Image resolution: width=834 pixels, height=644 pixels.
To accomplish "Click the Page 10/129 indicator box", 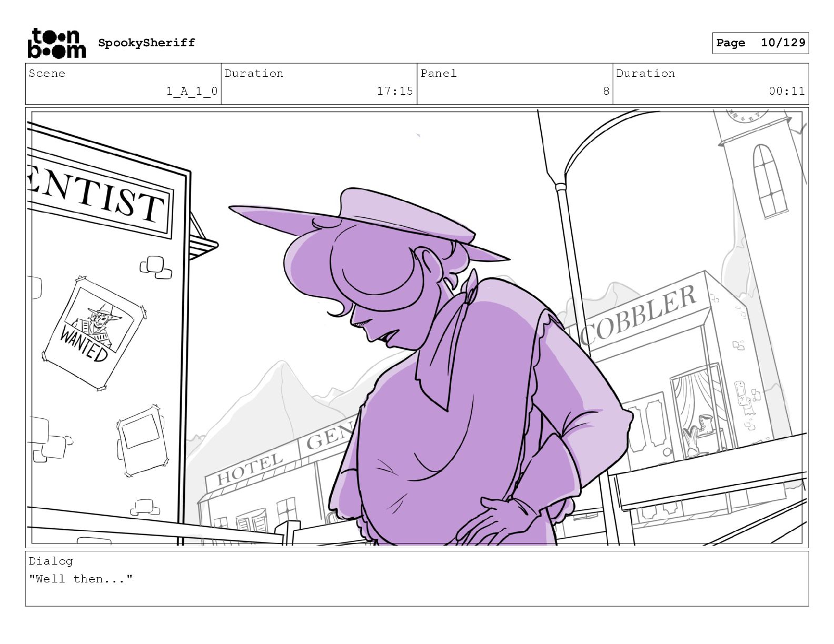I will [x=760, y=43].
